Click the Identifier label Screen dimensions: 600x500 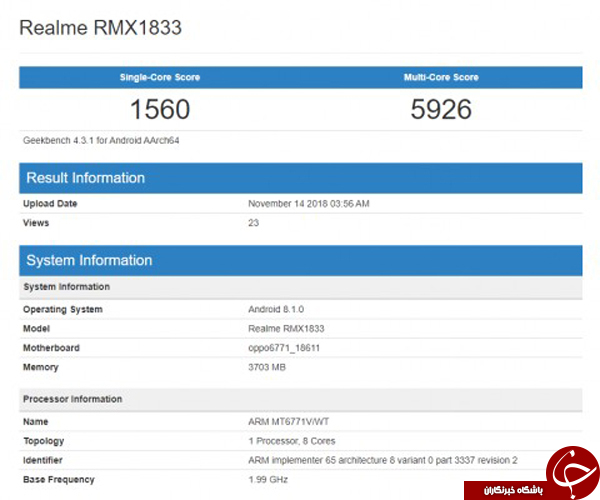pyautogui.click(x=42, y=460)
